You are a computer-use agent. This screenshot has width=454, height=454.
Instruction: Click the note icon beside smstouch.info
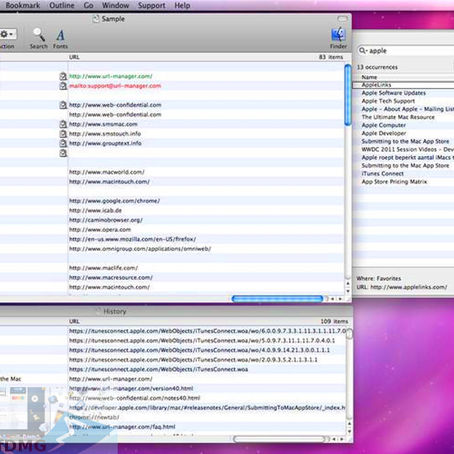[x=63, y=134]
